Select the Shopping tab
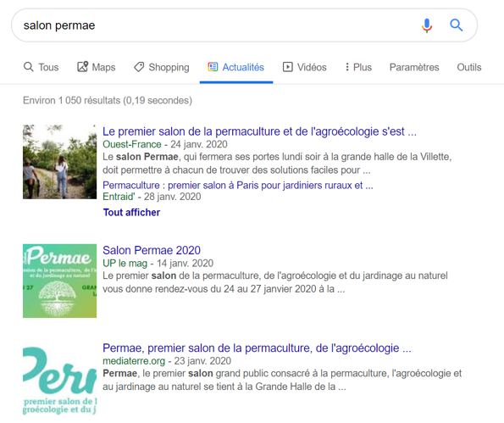 point(162,67)
